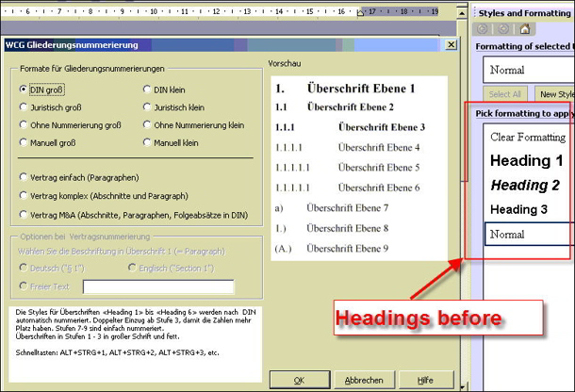Open Hilfe for the numbering dialog
The image size is (575, 392).
click(423, 380)
